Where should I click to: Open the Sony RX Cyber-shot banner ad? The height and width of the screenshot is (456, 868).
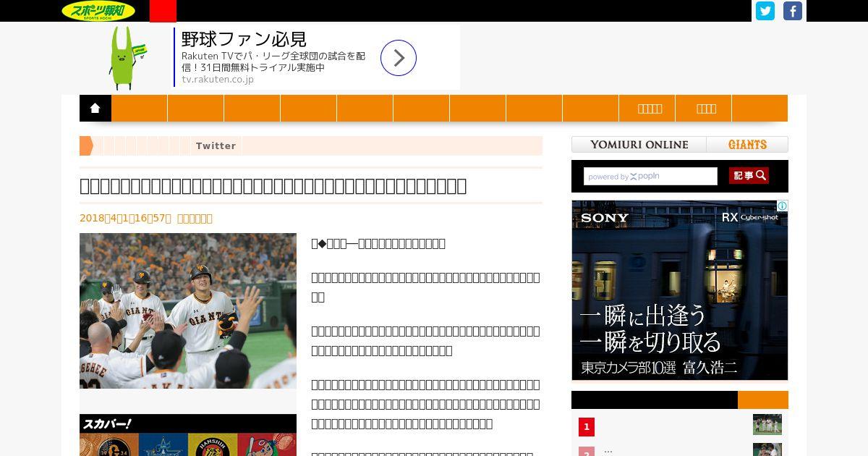click(x=680, y=290)
